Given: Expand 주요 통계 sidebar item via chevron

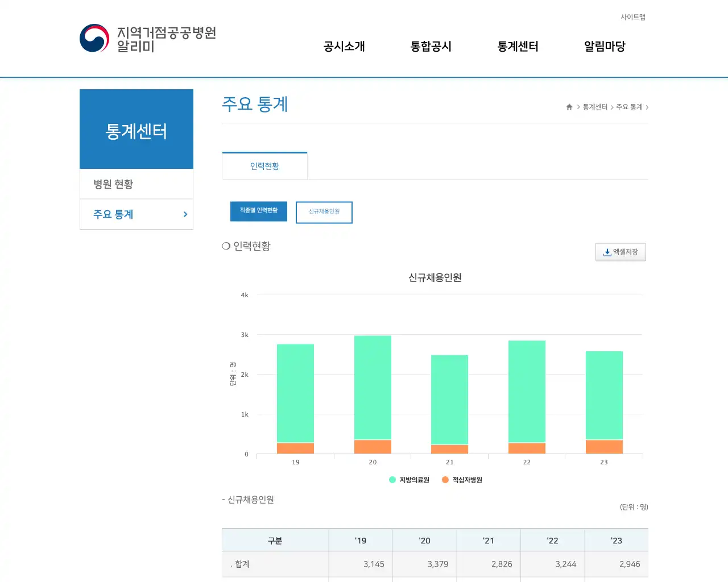Looking at the screenshot, I should pyautogui.click(x=184, y=214).
